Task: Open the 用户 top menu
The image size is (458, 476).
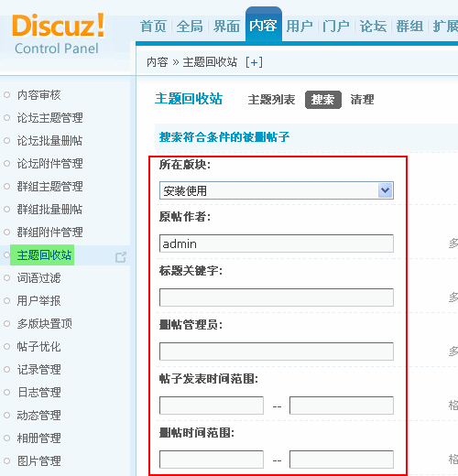Action: pos(300,27)
